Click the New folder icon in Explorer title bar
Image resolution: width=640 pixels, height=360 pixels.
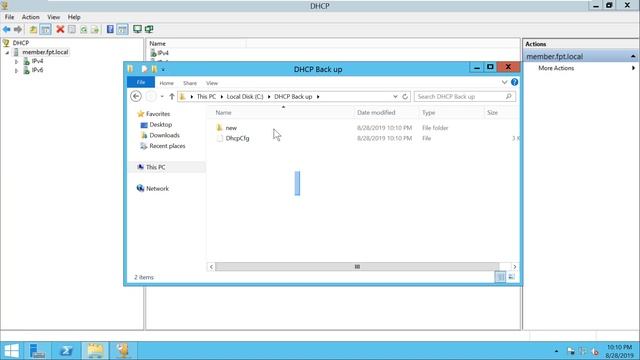click(x=154, y=69)
